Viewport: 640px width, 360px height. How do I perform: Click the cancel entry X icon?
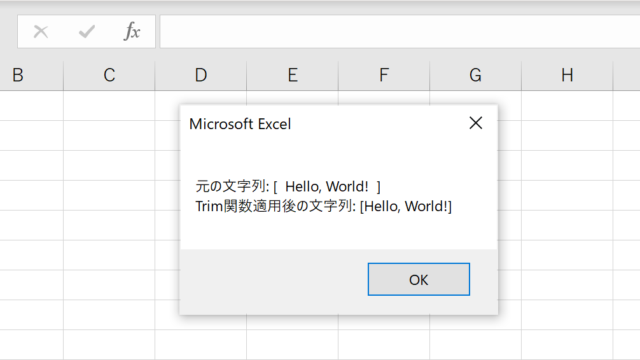pyautogui.click(x=41, y=31)
